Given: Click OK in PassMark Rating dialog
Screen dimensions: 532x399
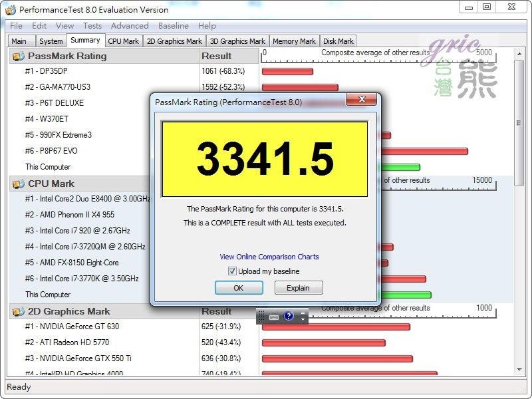Looking at the screenshot, I should click(239, 288).
